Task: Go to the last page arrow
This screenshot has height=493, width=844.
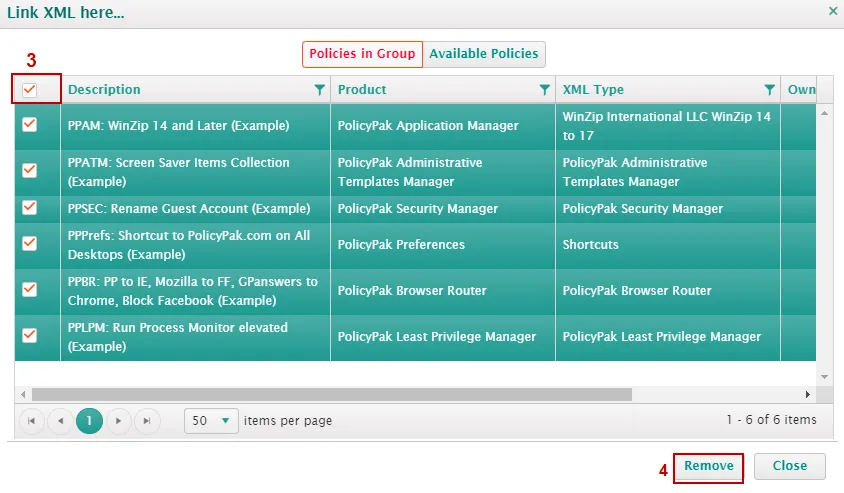Action: pyautogui.click(x=147, y=421)
